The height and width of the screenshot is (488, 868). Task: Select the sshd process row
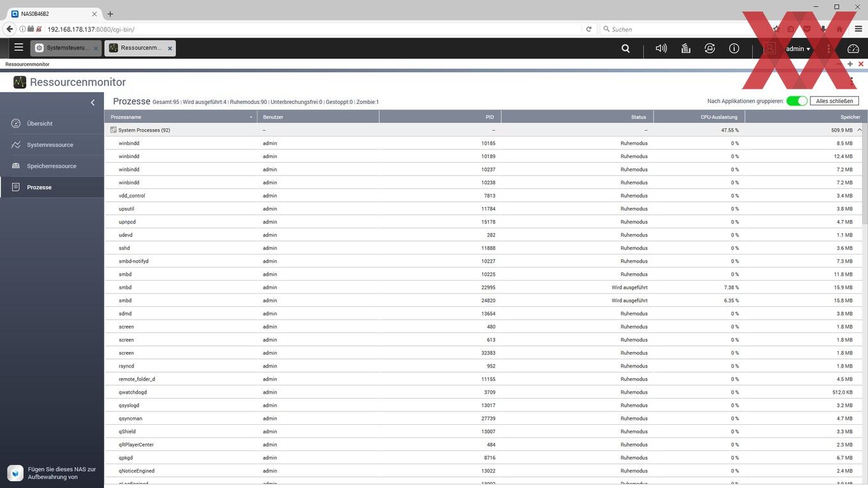tap(483, 248)
